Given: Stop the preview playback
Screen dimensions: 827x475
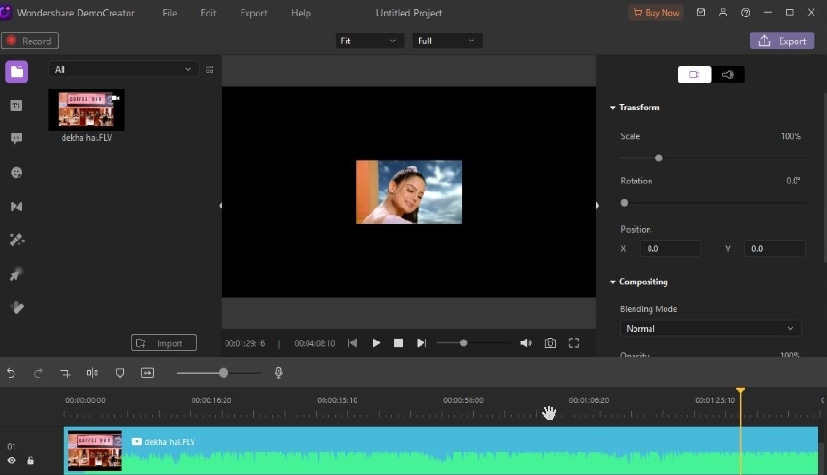Looking at the screenshot, I should (398, 343).
